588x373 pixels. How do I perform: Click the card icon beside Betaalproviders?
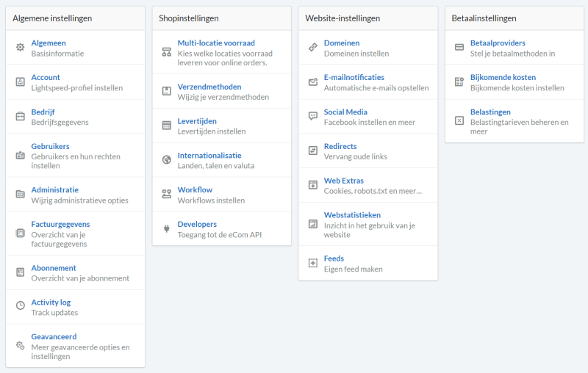[x=459, y=47]
